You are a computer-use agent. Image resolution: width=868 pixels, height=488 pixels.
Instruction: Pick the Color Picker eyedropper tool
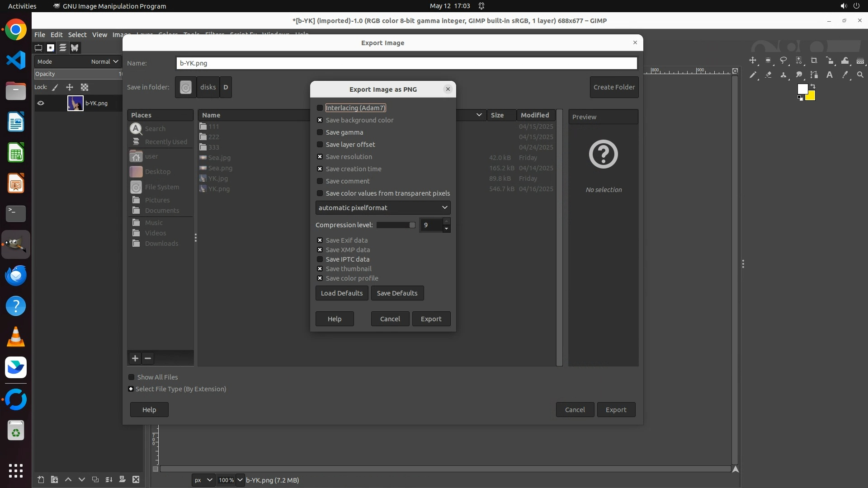pos(845,75)
